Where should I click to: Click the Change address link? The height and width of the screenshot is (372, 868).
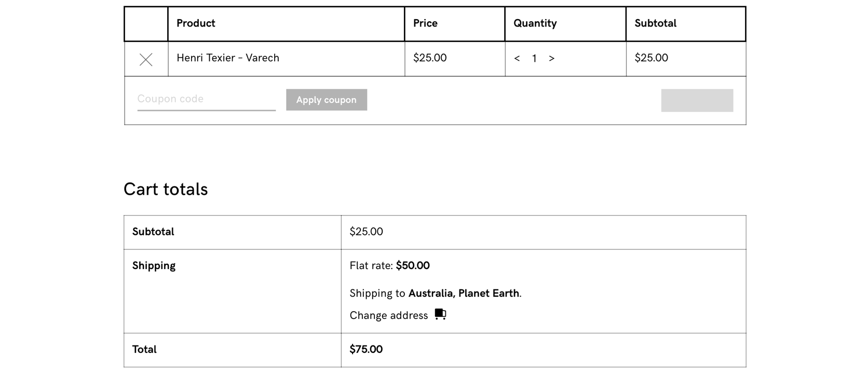point(388,315)
